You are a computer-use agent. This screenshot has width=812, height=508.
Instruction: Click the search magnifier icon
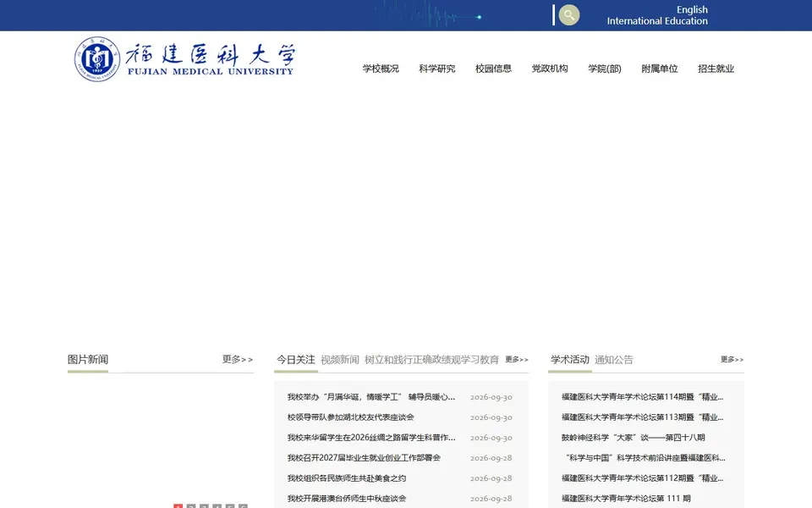click(568, 15)
